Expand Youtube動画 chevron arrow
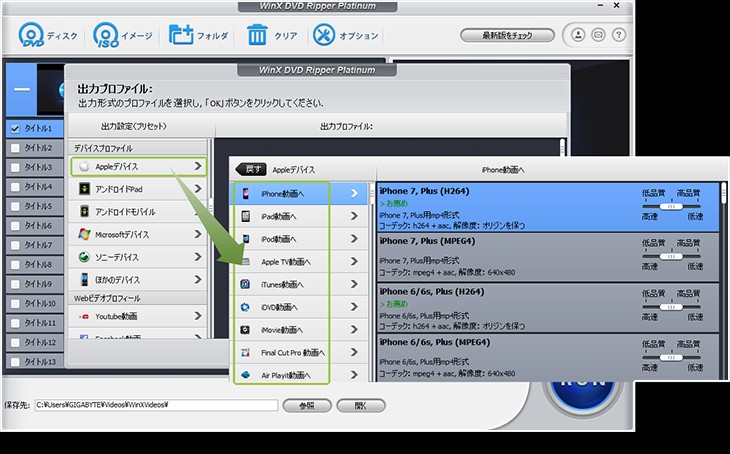The image size is (730, 454). [x=198, y=316]
